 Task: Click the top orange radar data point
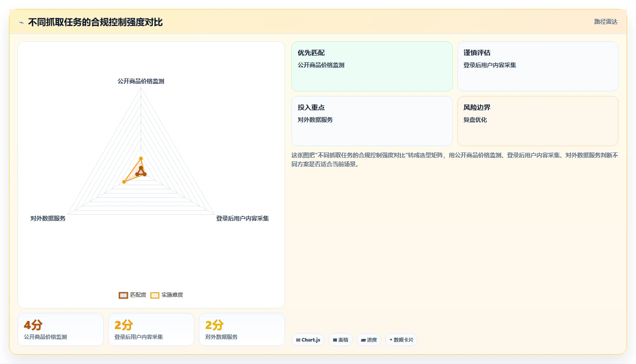141,158
